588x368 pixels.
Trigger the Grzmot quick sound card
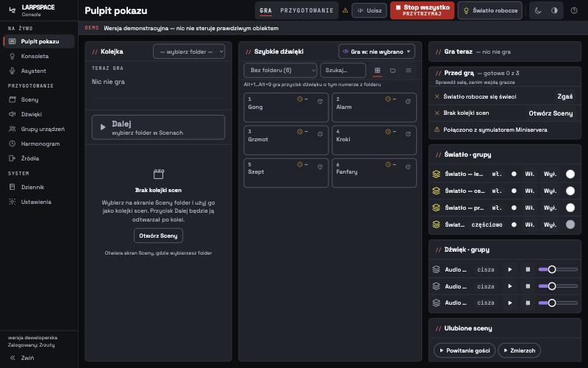tap(286, 140)
